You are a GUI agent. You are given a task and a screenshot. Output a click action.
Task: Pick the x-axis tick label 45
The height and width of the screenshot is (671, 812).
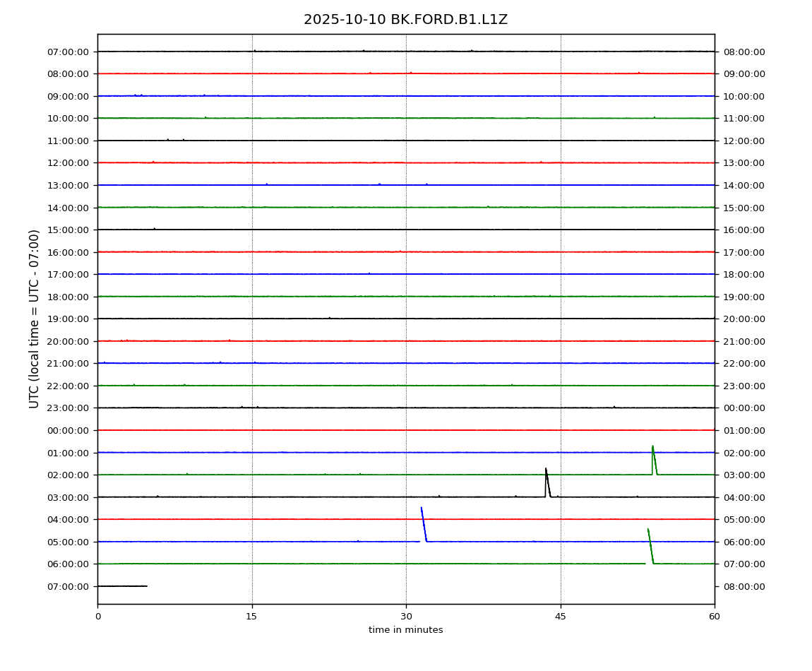(x=561, y=617)
